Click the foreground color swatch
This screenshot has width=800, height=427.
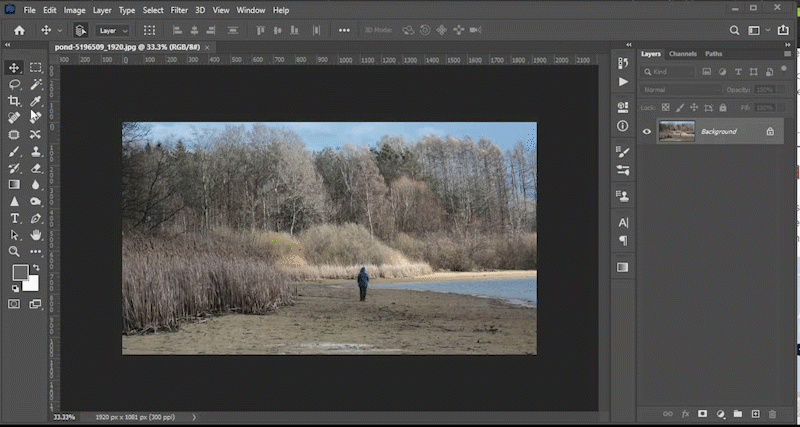(x=20, y=273)
